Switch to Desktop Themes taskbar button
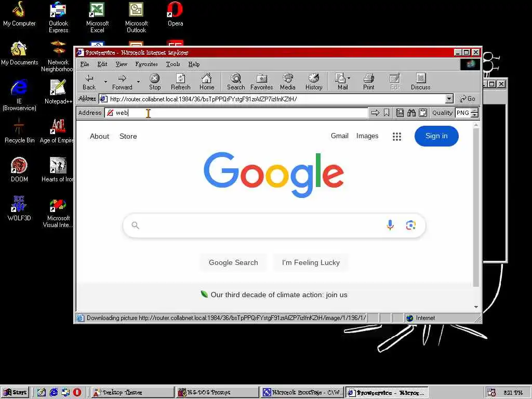Viewport: 532px width, 399px height. (132, 392)
